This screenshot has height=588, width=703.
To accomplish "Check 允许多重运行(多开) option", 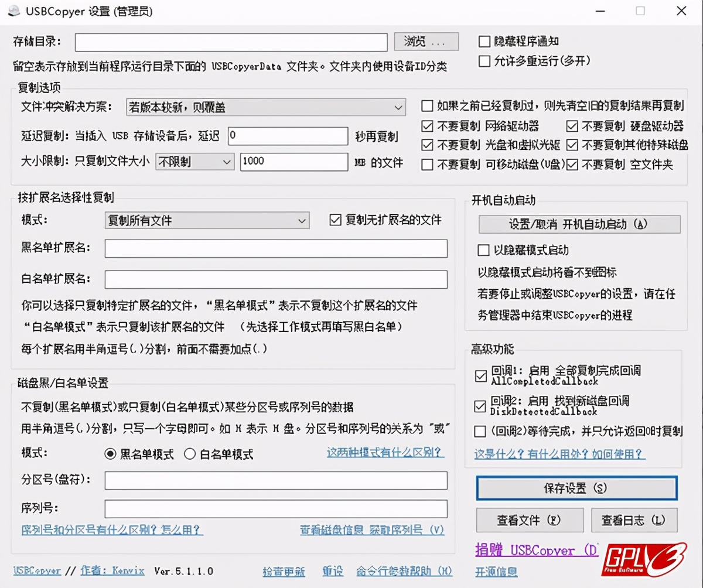I will pos(484,61).
